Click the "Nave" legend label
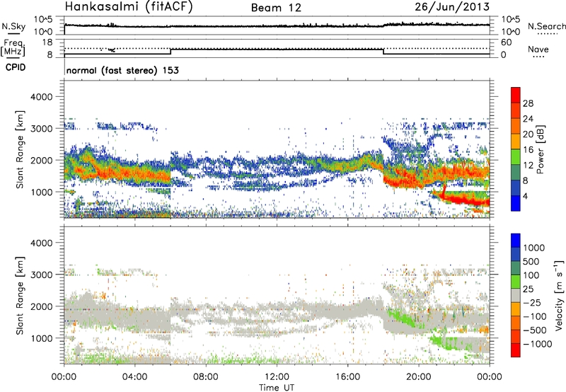Screen dimensions: 566x392 (x=538, y=49)
